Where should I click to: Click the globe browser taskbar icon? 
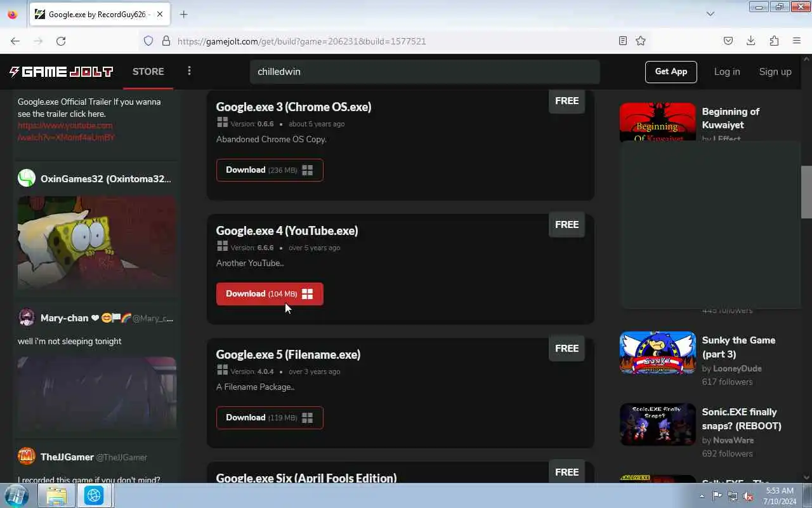94,495
